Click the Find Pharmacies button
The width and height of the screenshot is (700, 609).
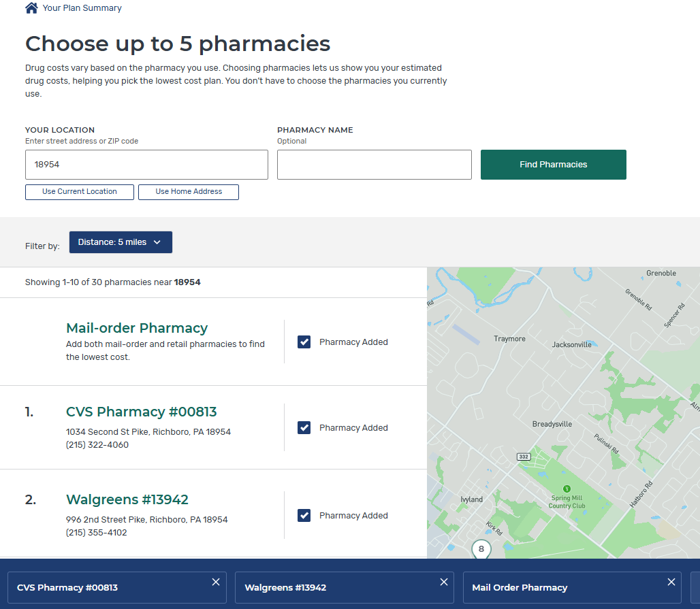pyautogui.click(x=553, y=165)
